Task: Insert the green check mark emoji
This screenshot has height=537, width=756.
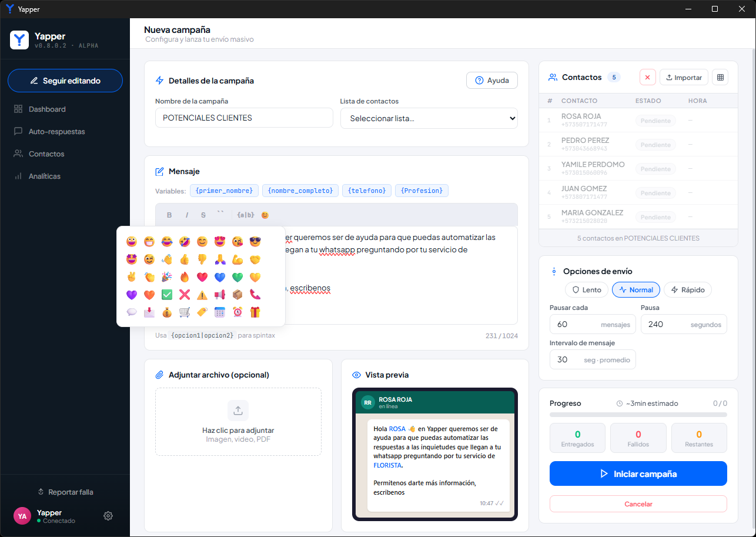Action: point(167,295)
